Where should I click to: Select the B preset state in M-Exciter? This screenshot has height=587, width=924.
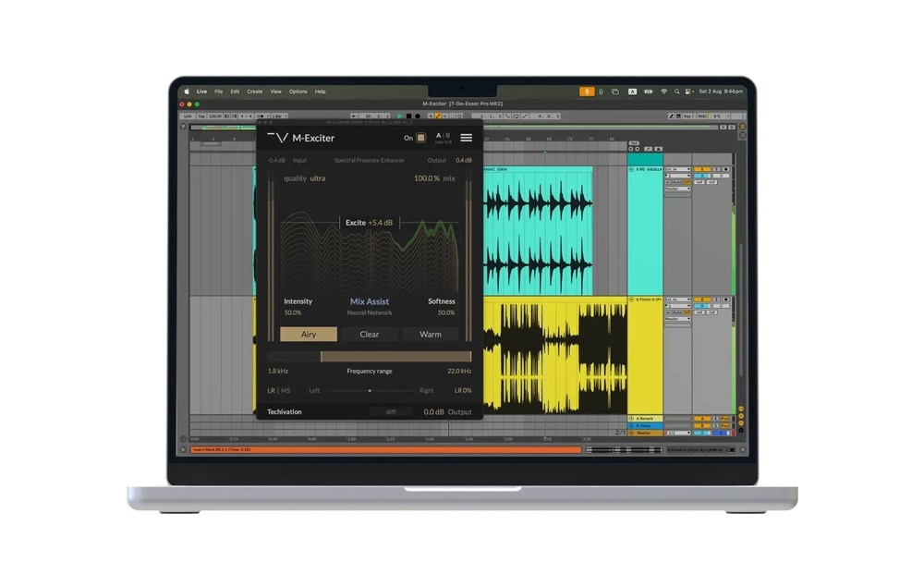coord(448,136)
